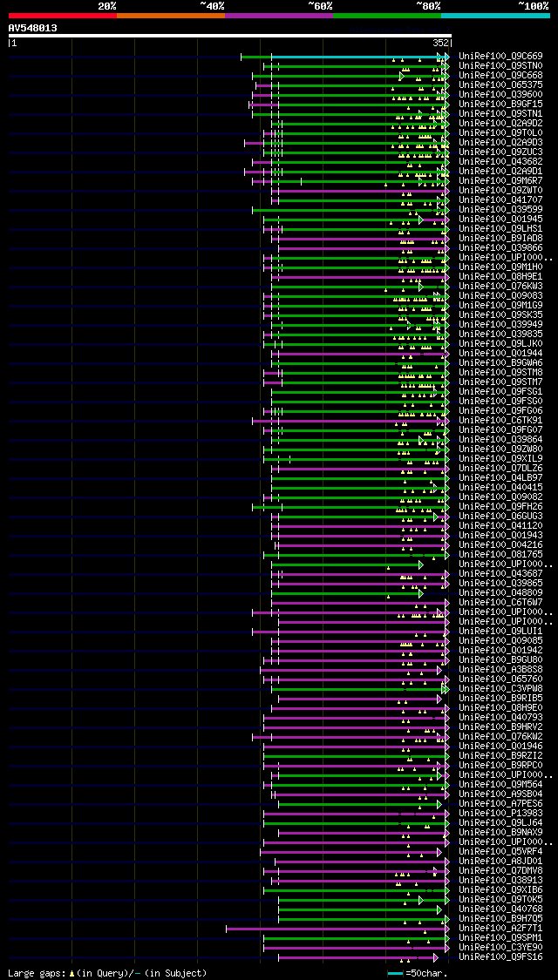Image resolution: width=558 pixels, height=980 pixels.
Task: Select hit label UniRef100_Q7DLZ6
Action: pos(500,468)
